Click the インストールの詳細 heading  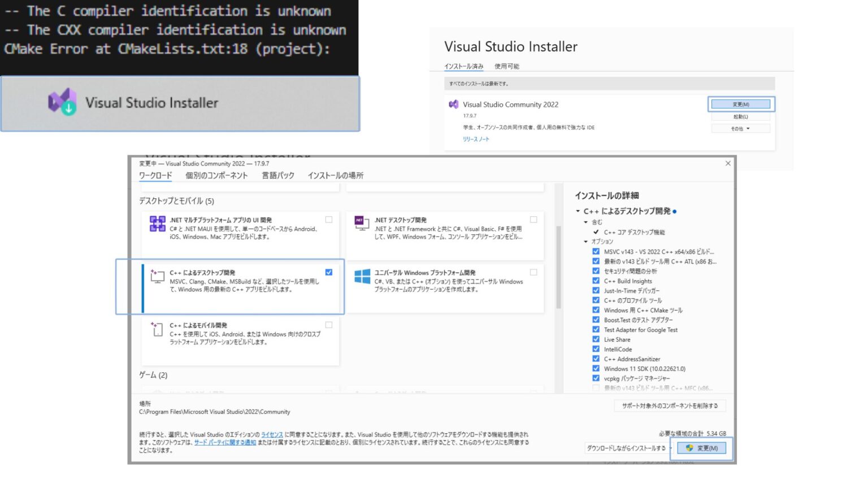[607, 195]
